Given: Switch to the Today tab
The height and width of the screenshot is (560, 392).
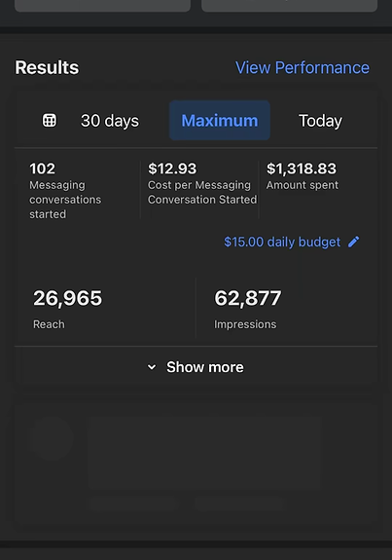Looking at the screenshot, I should 320,121.
